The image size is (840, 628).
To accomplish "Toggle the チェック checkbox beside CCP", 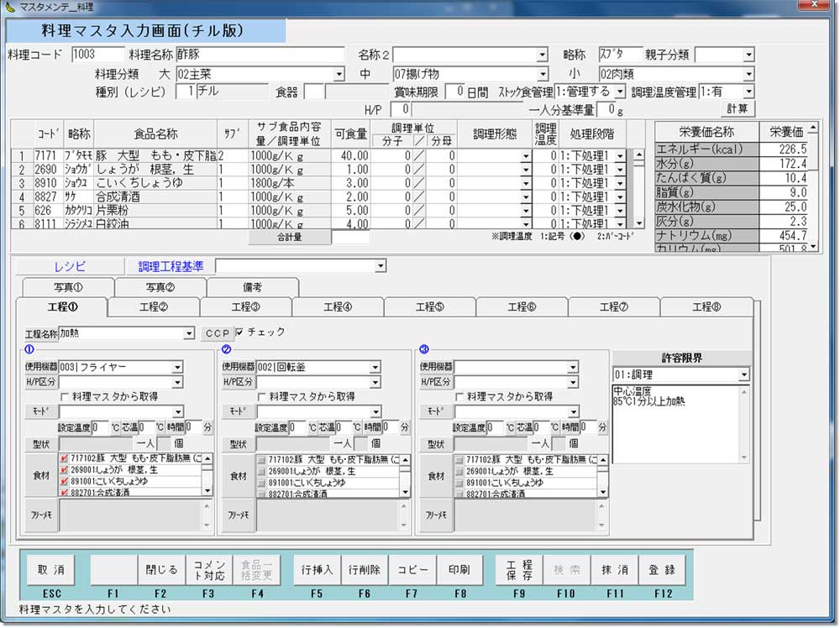I will coord(239,332).
